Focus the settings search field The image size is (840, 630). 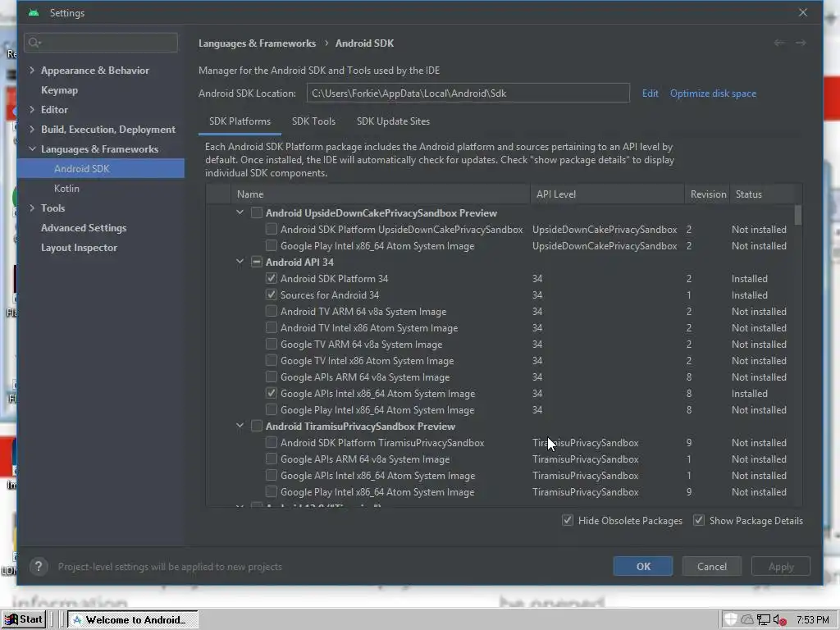pos(101,43)
